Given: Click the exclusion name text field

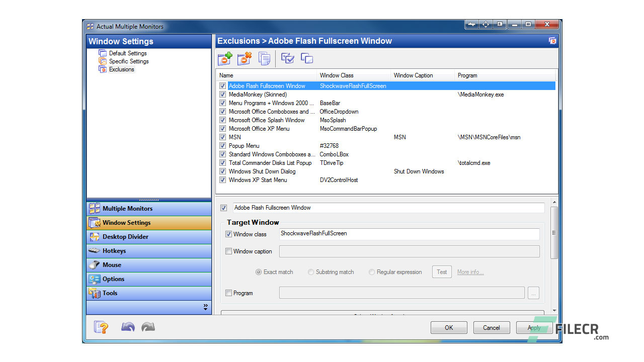Looking at the screenshot, I should pyautogui.click(x=388, y=208).
